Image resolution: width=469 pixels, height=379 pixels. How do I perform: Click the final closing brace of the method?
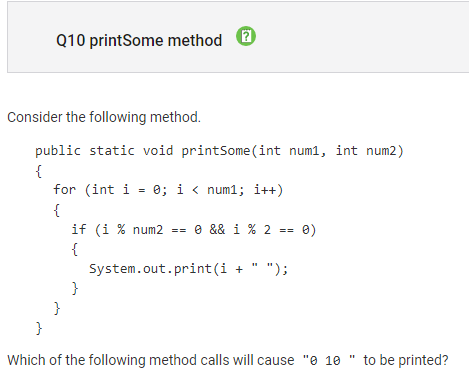pyautogui.click(x=39, y=328)
